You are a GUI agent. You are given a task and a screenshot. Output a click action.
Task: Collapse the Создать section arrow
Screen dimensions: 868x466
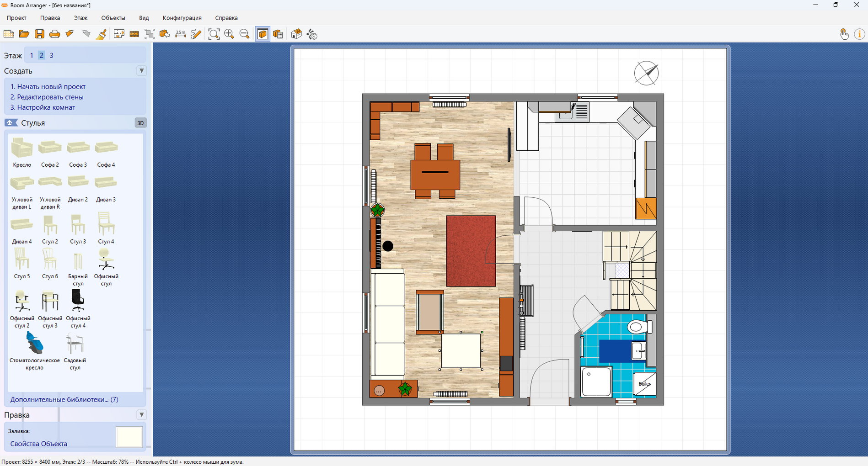click(x=142, y=71)
